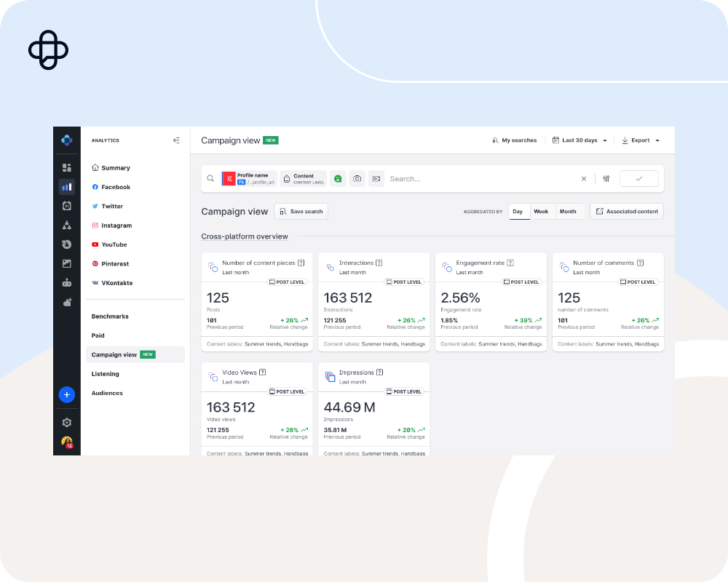
Task: Switch aggregation to Month
Action: (568, 212)
